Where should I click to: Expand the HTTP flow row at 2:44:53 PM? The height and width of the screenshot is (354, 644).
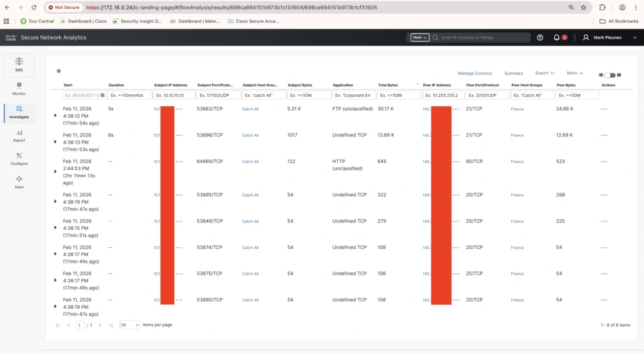(56, 169)
